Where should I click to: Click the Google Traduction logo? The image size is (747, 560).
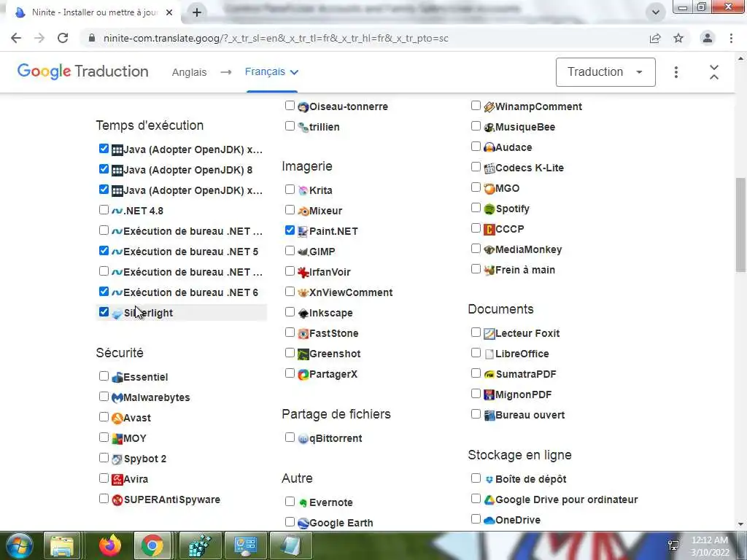click(83, 71)
